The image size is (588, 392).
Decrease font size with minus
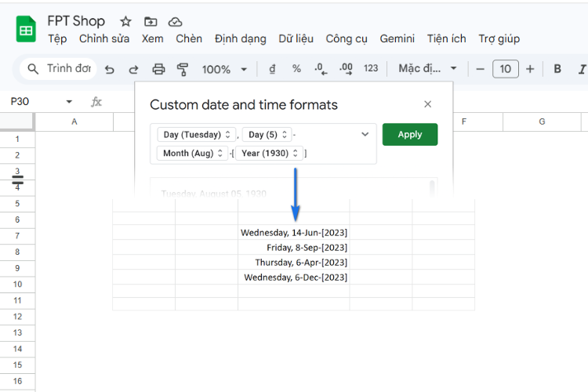click(480, 70)
